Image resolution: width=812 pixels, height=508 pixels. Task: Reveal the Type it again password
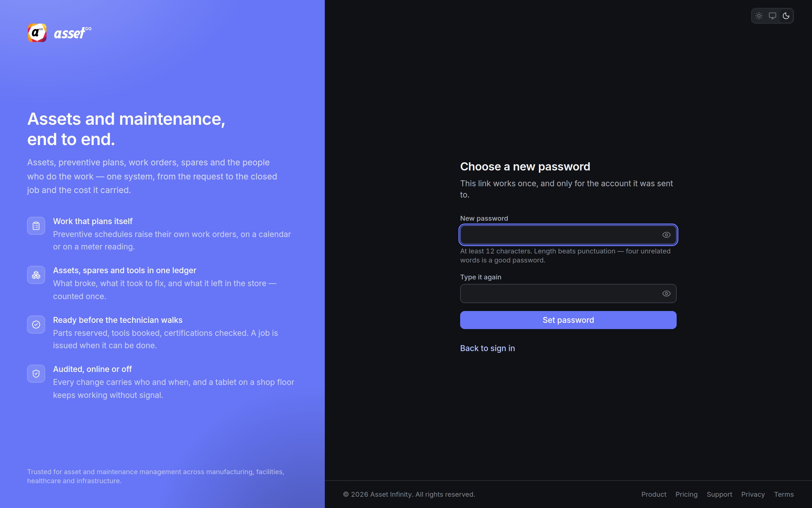667,294
